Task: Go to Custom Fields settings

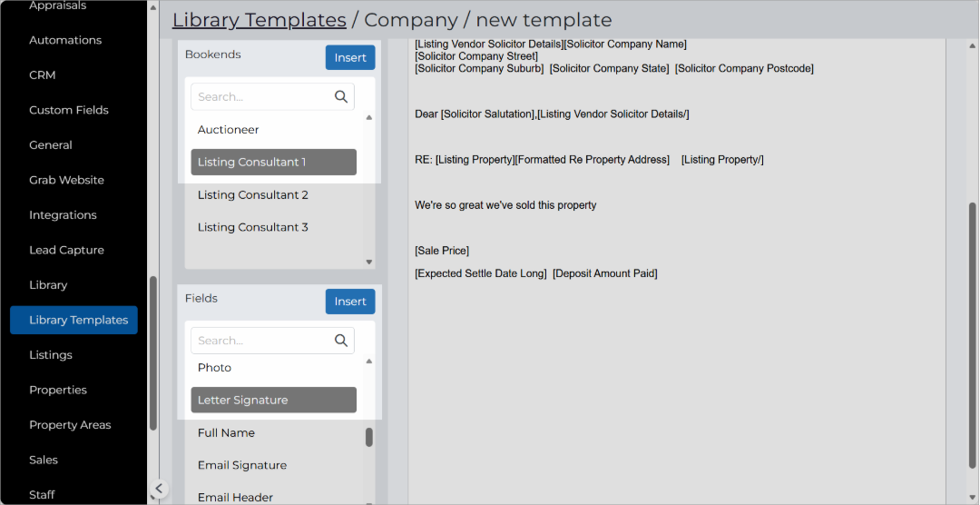Action: [69, 110]
